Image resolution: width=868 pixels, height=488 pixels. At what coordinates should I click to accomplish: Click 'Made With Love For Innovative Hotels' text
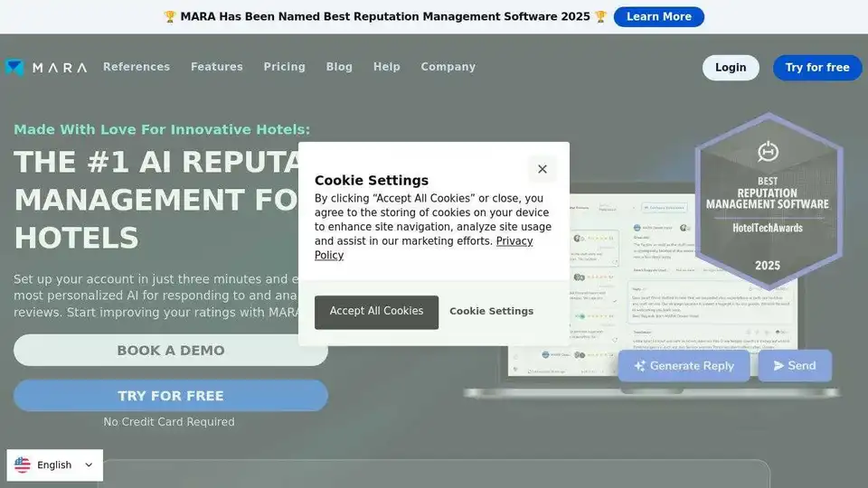pyautogui.click(x=162, y=129)
